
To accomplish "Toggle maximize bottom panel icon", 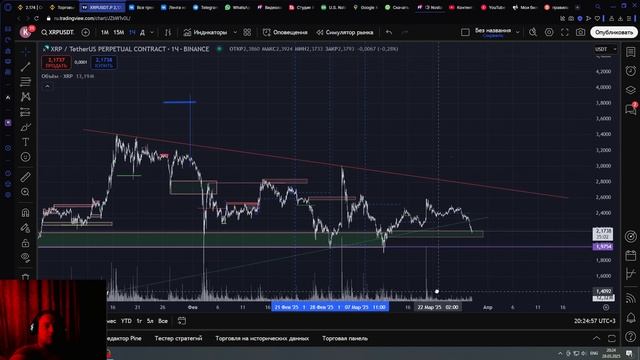I will [x=611, y=338].
